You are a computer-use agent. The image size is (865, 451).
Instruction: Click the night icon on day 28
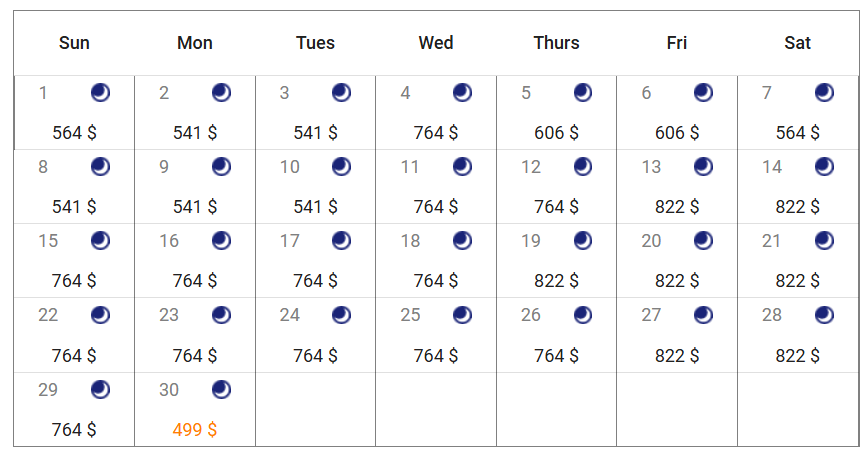coord(824,315)
